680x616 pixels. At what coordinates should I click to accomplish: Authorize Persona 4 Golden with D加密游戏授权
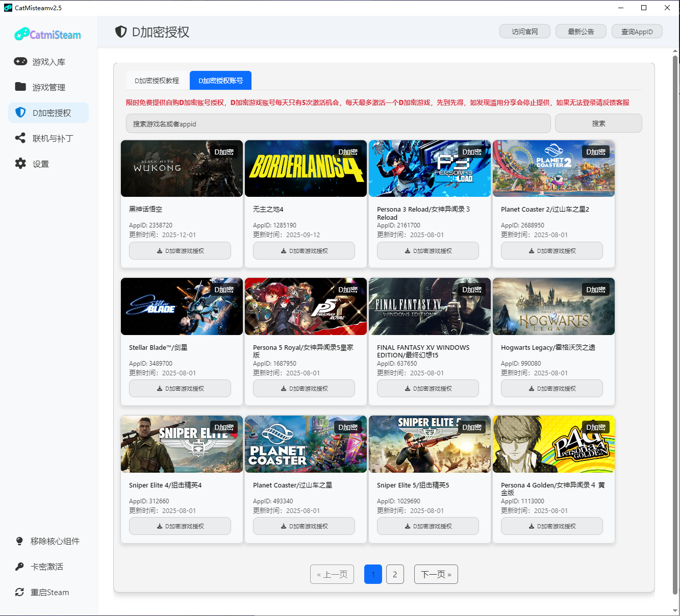[x=552, y=526]
